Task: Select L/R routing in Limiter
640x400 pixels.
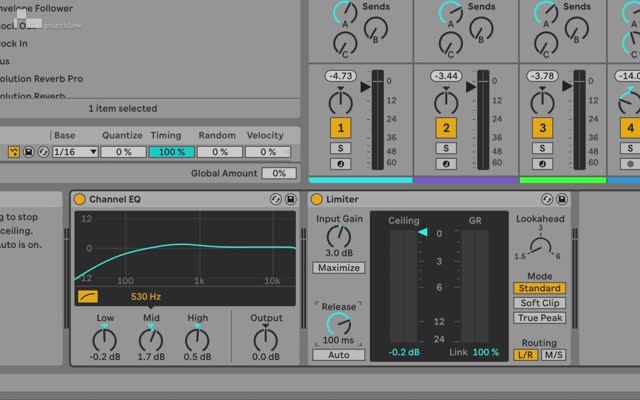Action: (x=526, y=355)
